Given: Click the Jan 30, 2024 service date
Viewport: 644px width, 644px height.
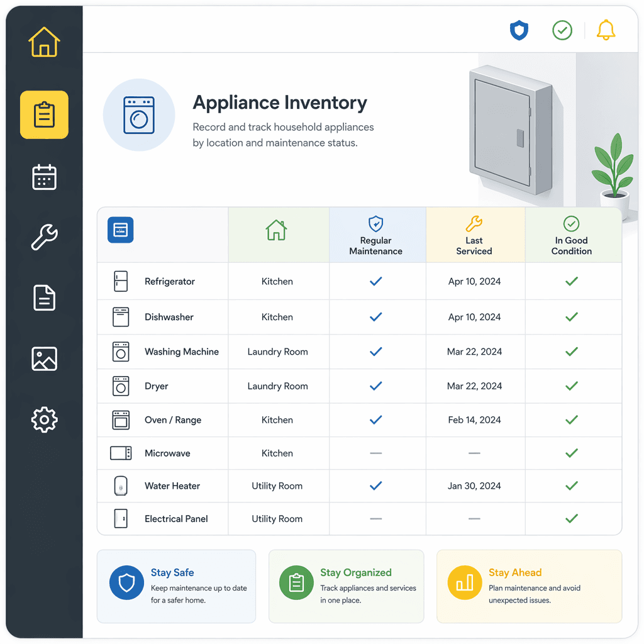Looking at the screenshot, I should coord(474,486).
